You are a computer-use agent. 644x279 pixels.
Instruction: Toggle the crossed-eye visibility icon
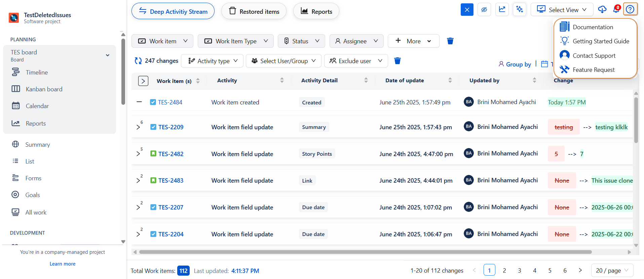(x=484, y=10)
